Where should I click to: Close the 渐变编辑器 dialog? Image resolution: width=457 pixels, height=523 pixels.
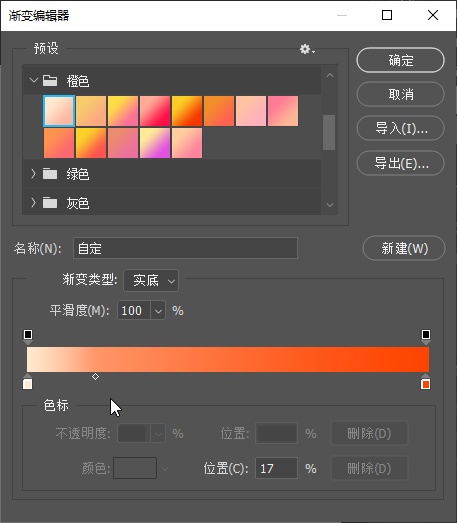(433, 15)
